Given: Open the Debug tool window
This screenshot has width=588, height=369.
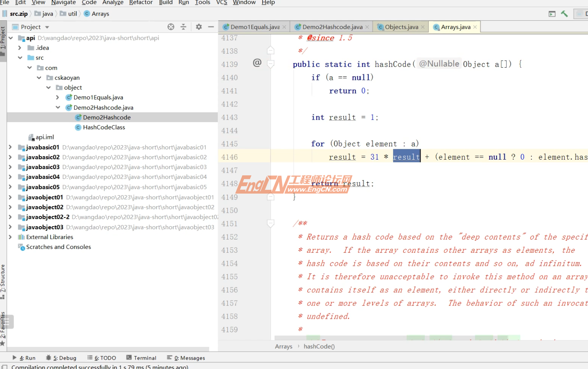Looking at the screenshot, I should pos(61,358).
